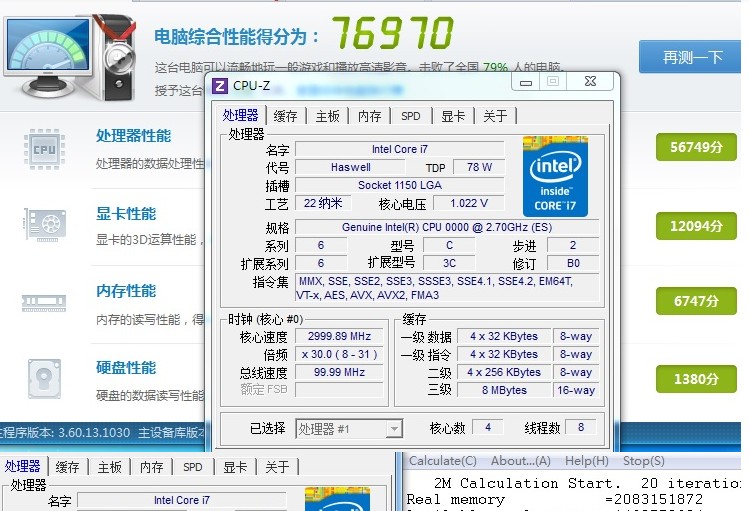Open the Help(H) menu in Super PI
The image size is (749, 511).
tap(587, 461)
